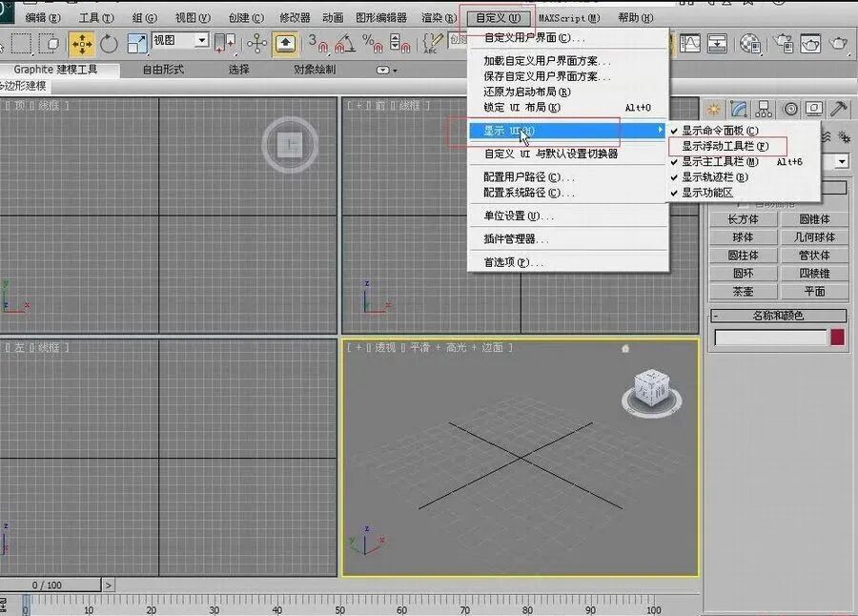Toggle the Window/Crossing selection icon
The height and width of the screenshot is (616, 858).
51,43
